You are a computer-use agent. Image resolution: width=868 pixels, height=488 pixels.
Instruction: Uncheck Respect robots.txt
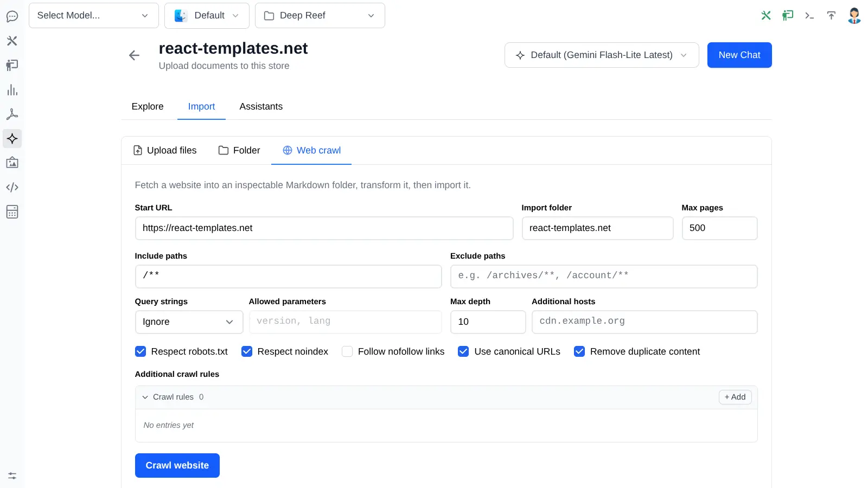[x=141, y=351]
